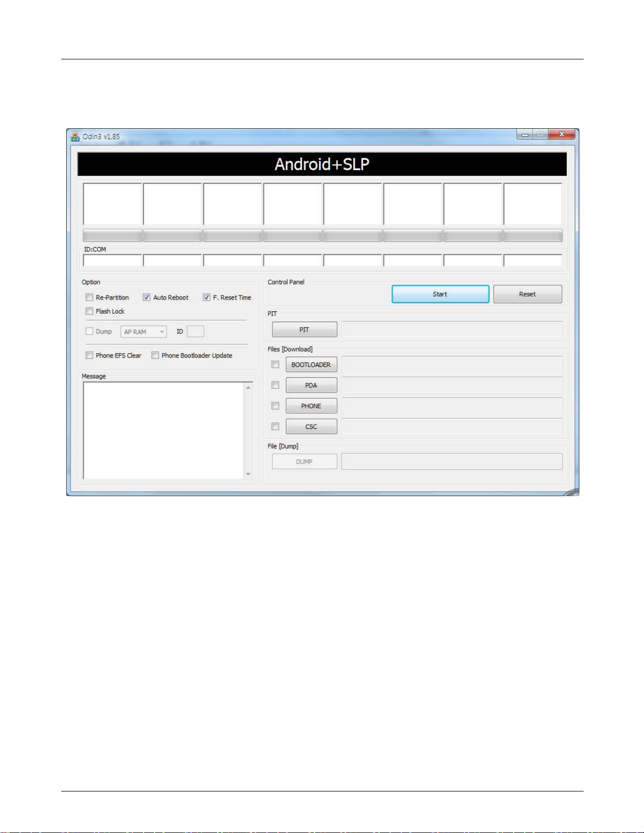Click inside the Message log box
Screen dimensions: 644x833
click(163, 430)
